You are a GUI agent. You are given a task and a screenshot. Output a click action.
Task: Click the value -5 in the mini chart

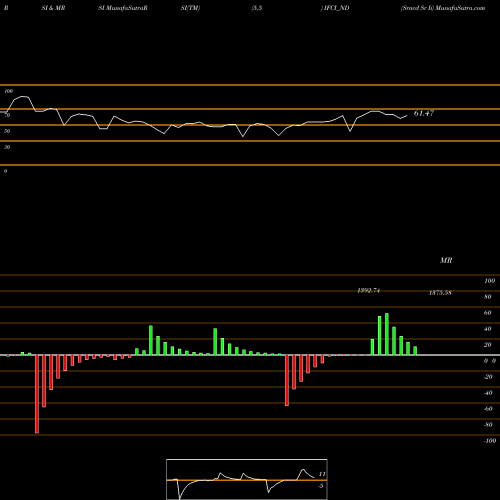(321, 486)
